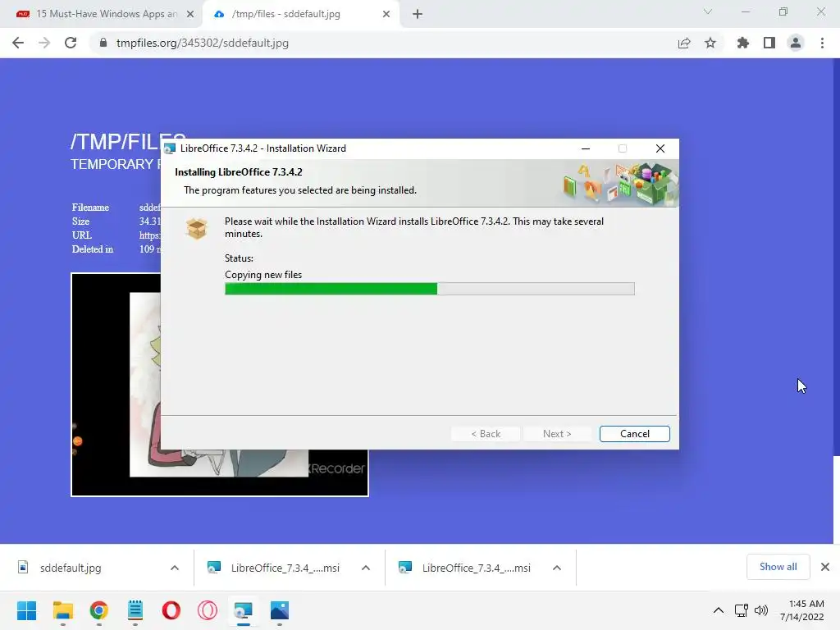This screenshot has height=630, width=840.
Task: Open Opera browser from taskbar
Action: click(x=171, y=610)
